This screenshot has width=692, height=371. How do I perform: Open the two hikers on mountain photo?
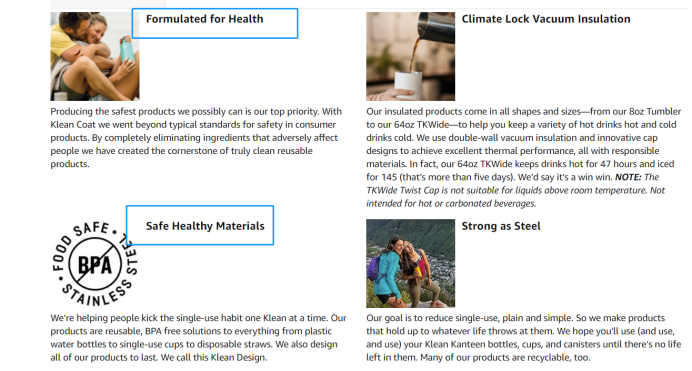coord(410,263)
